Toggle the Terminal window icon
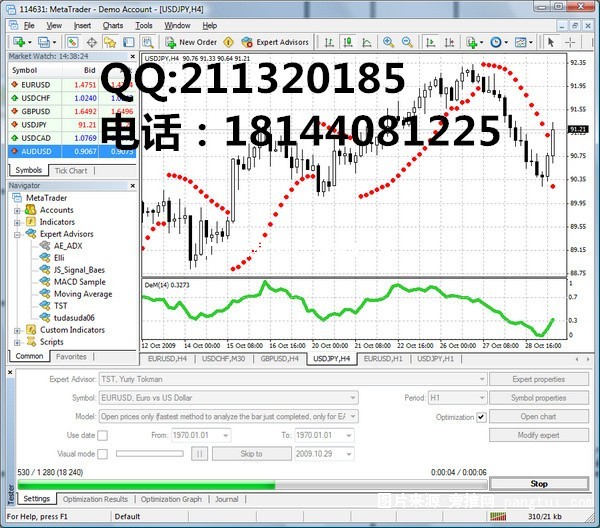Screen dimensions: 600x528 (x=129, y=42)
